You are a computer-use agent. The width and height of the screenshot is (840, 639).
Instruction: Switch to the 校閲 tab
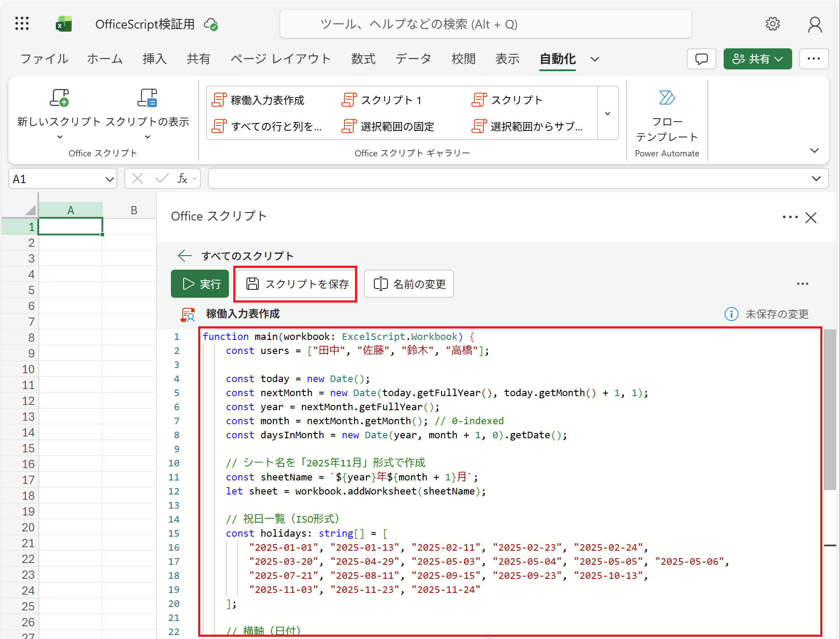click(463, 59)
